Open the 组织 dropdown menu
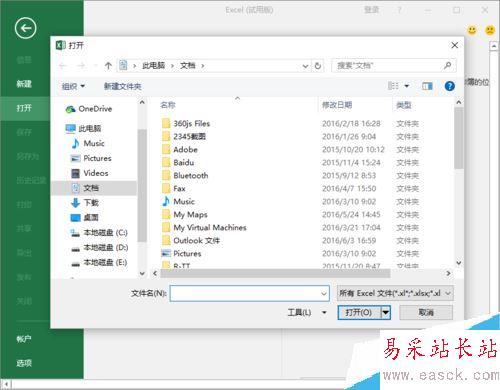Viewport: 500px width, 390px height. tap(73, 86)
